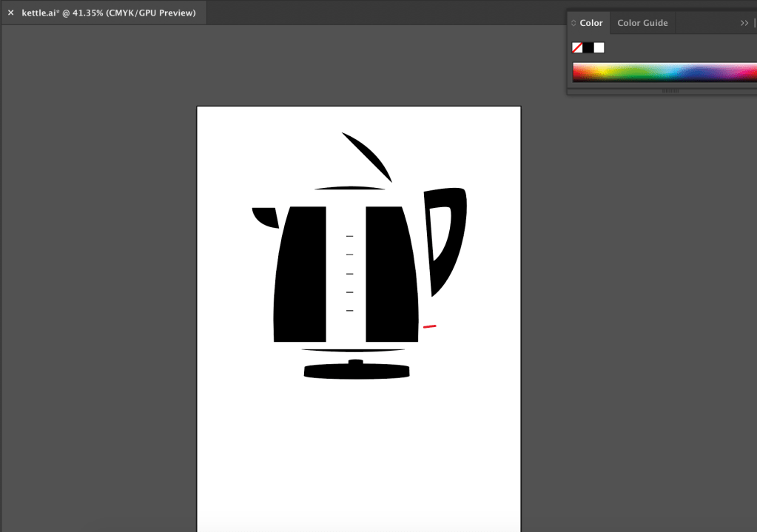Select the top water level tick mark
Viewport: 757px width, 532px height.
point(349,236)
